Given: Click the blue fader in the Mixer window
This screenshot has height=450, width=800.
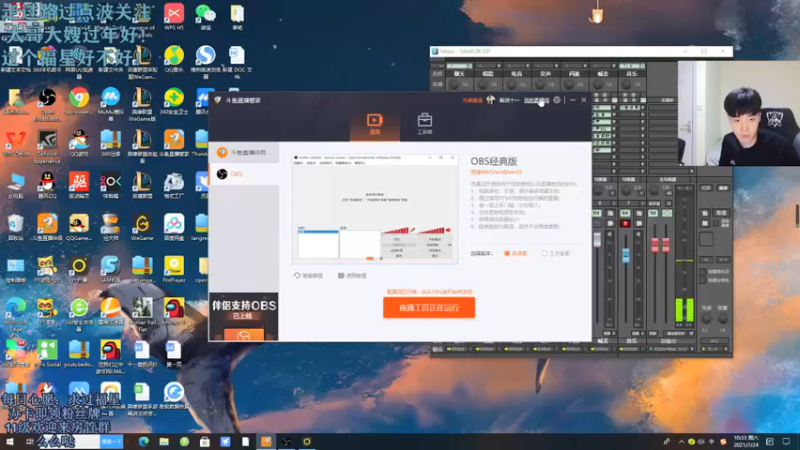Looking at the screenshot, I should (x=626, y=255).
